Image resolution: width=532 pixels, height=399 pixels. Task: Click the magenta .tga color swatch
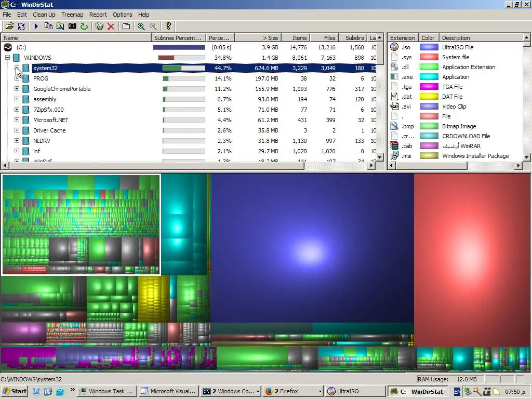click(x=429, y=87)
